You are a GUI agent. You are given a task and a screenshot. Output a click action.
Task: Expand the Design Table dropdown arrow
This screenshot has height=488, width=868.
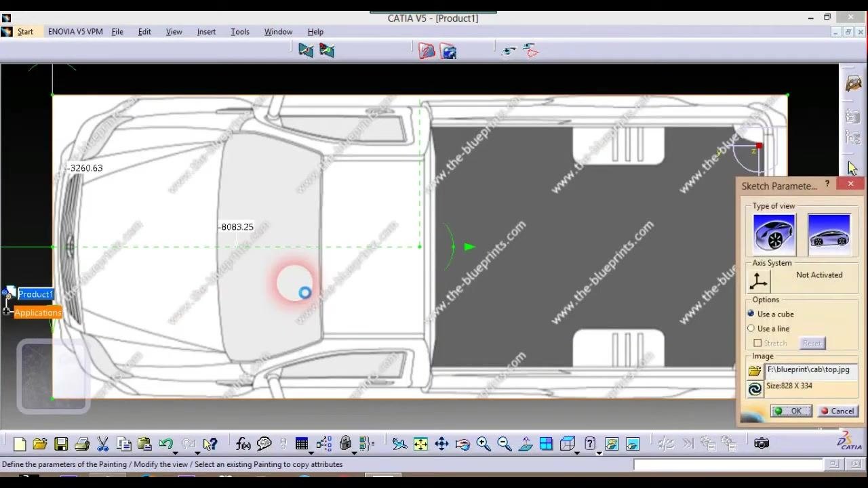[311, 452]
